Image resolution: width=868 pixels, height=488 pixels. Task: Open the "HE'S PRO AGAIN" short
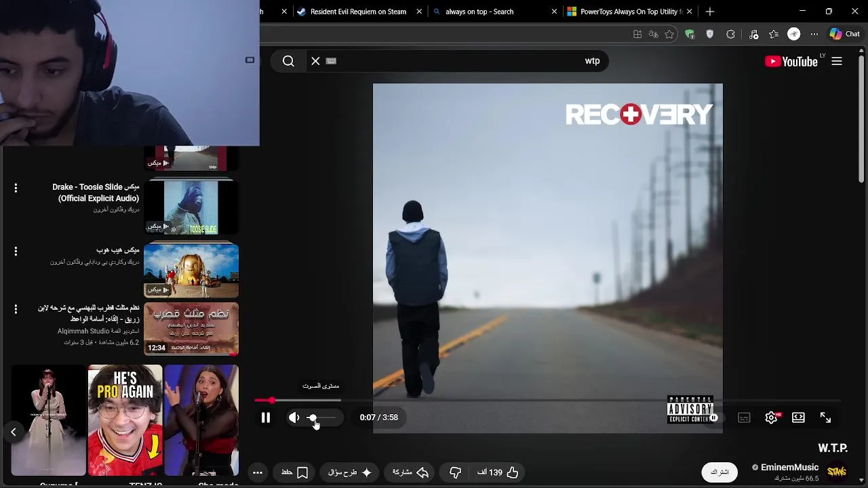(x=125, y=420)
